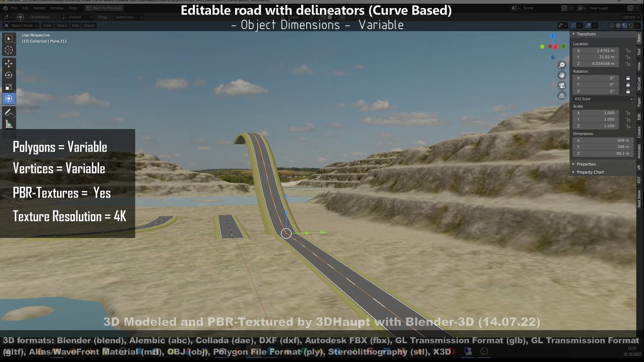644x362 pixels.
Task: Open Drag Select Box dropdown
Action: pos(129,17)
